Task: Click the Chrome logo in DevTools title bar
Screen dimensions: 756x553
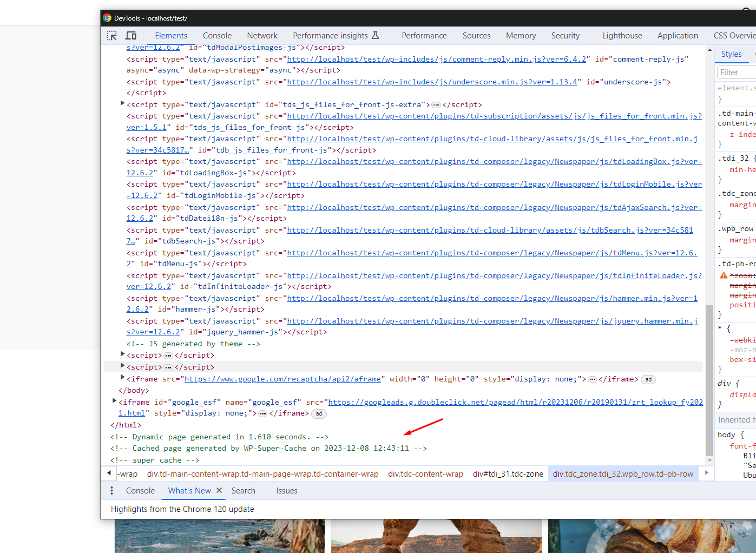Action: [107, 18]
